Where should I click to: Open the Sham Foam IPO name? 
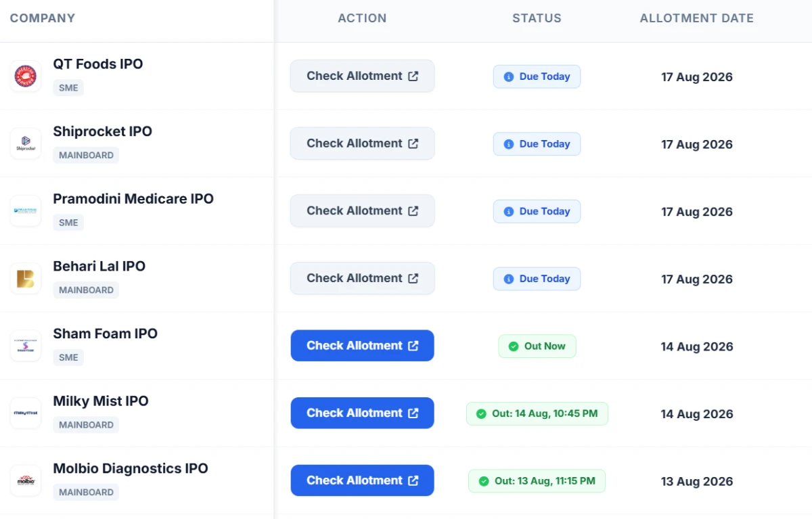106,334
